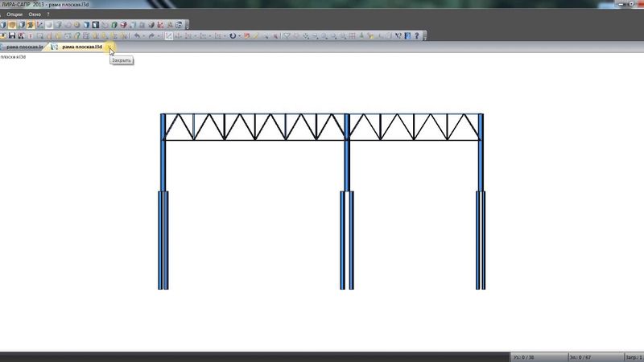Expand the Rotate icon dropdown arrow
Viewport: 644px width, 362px height.
coord(239,35)
